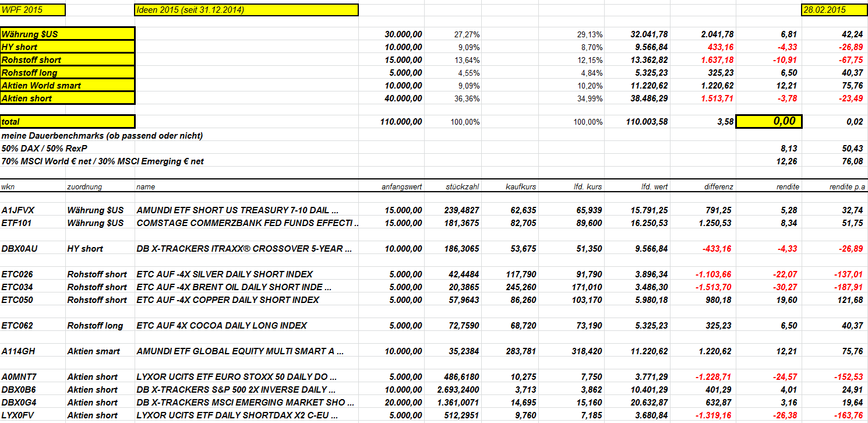Viewport: 868px width, 423px height.
Task: Click the red difference "-1.319,16"
Action: tap(714, 415)
